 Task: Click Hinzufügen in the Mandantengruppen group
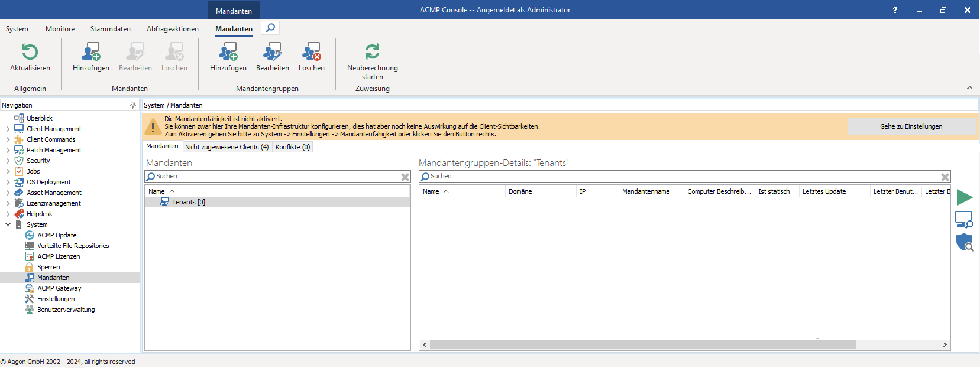tap(228, 57)
